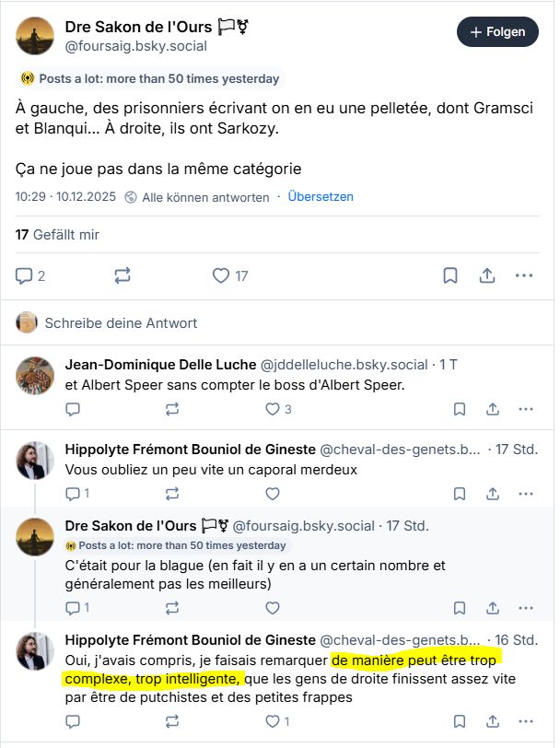The height and width of the screenshot is (748, 560).
Task: Open the 17 Gefällt mir likes list
Action: pyautogui.click(x=57, y=235)
